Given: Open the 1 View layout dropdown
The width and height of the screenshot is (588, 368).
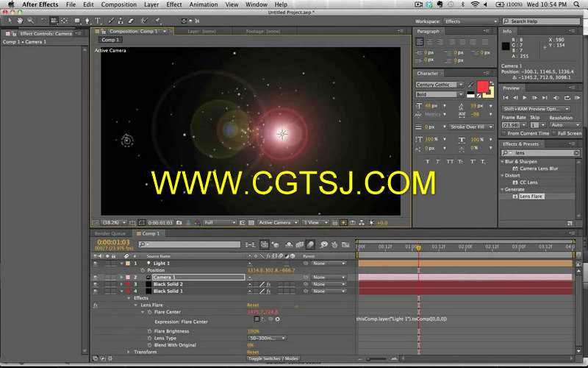Looking at the screenshot, I should pos(315,223).
